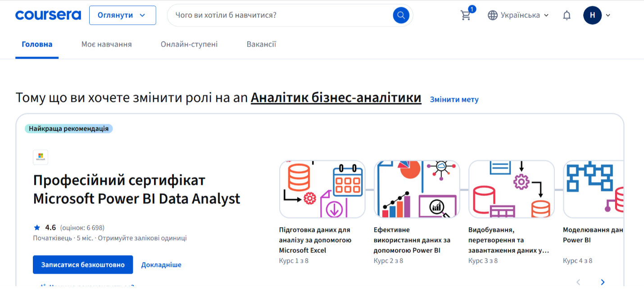The height and width of the screenshot is (306, 644).
Task: Click the previous courses arrow
Action: [x=578, y=282]
